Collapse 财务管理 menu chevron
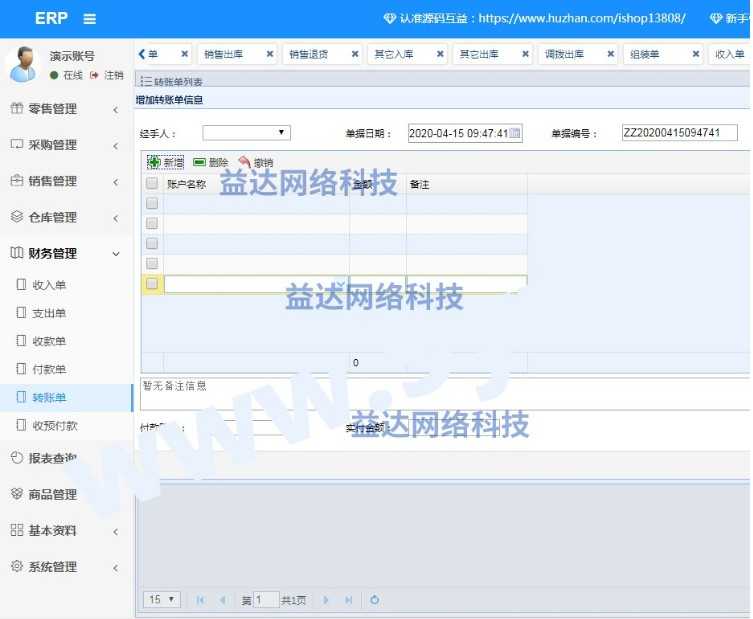 click(x=116, y=254)
